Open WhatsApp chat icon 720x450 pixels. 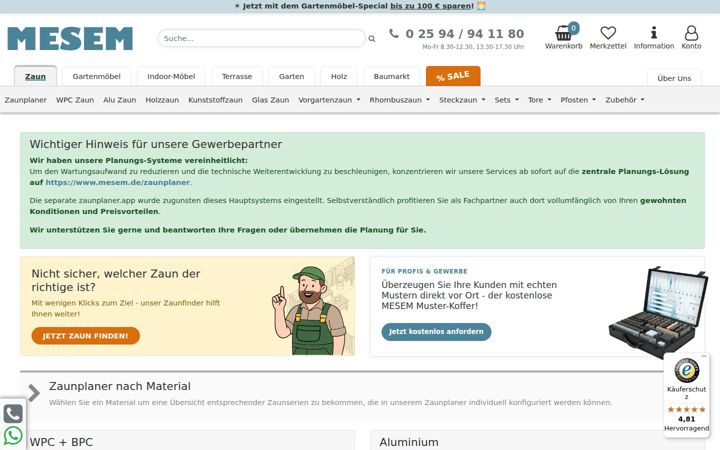[13, 435]
